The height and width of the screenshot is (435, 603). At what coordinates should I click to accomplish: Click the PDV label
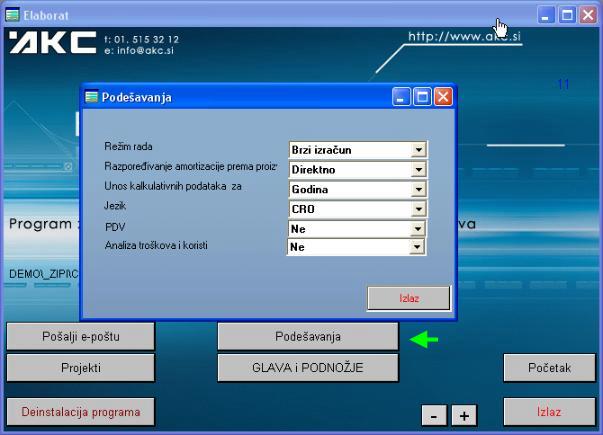[115, 227]
